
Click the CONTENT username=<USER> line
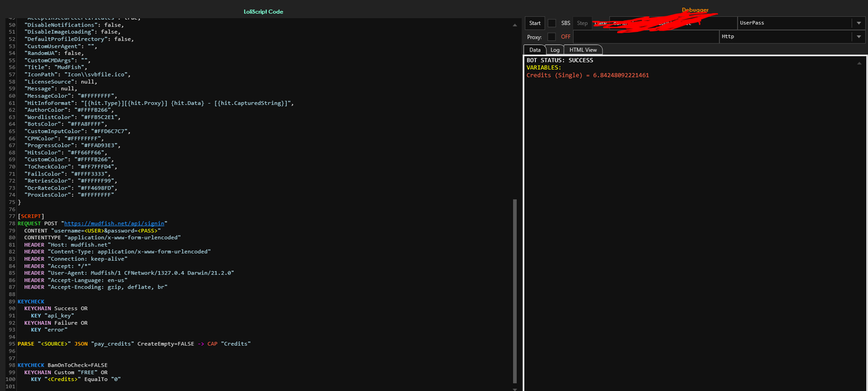coord(92,230)
